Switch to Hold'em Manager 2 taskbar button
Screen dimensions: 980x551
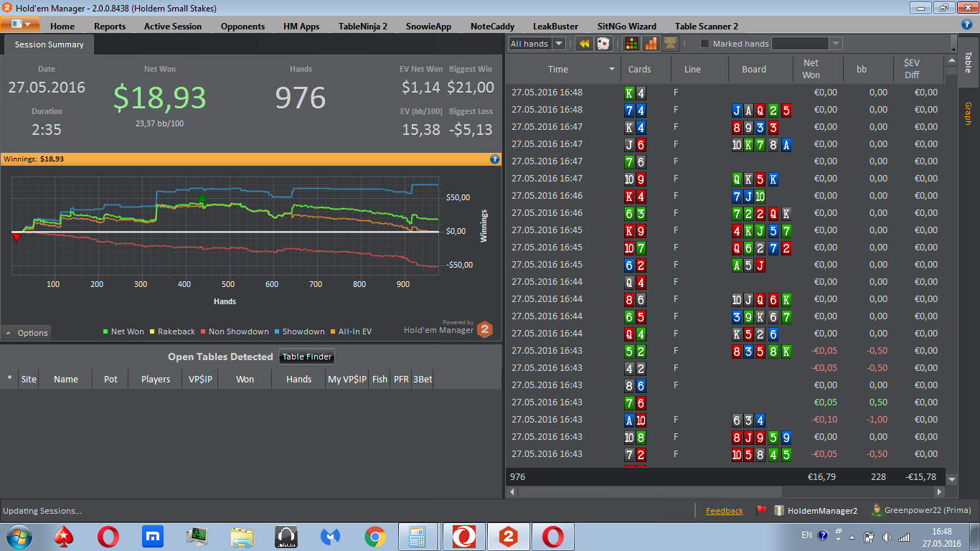point(509,536)
